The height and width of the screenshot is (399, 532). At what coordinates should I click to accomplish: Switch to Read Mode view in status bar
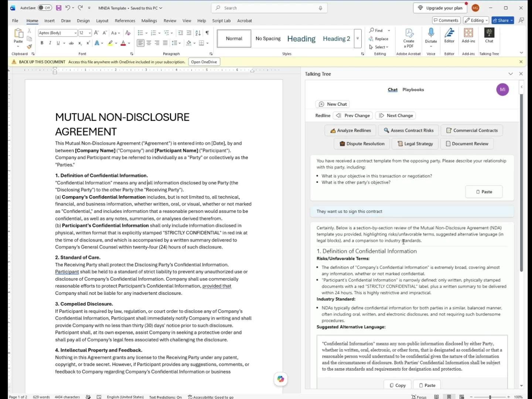tap(437, 397)
